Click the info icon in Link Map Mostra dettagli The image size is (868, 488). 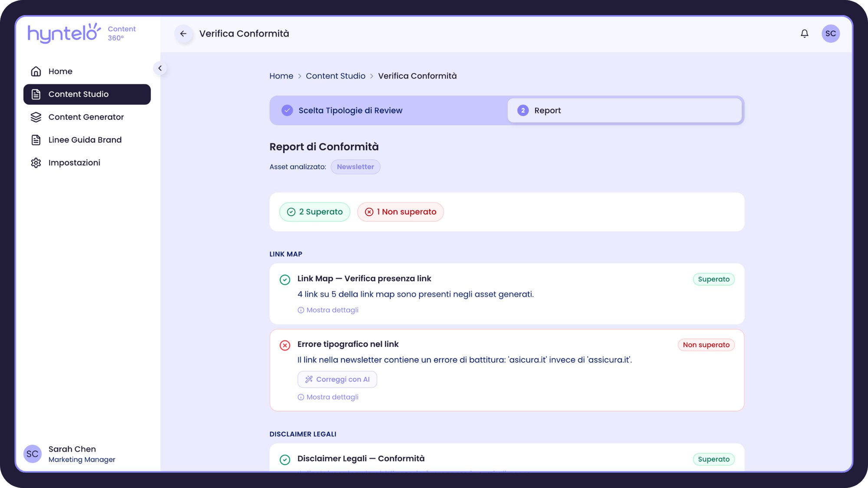coord(301,310)
